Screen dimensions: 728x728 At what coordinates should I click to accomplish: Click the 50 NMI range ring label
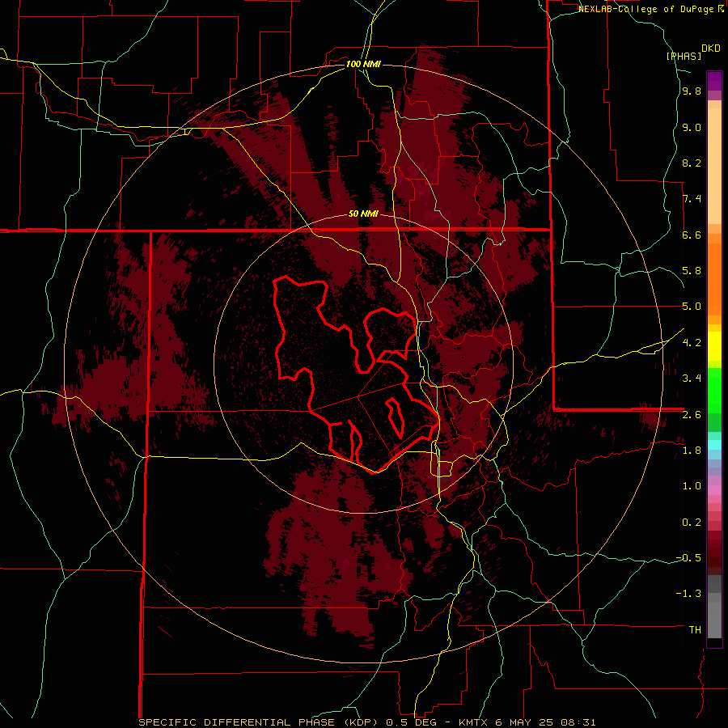[363, 214]
